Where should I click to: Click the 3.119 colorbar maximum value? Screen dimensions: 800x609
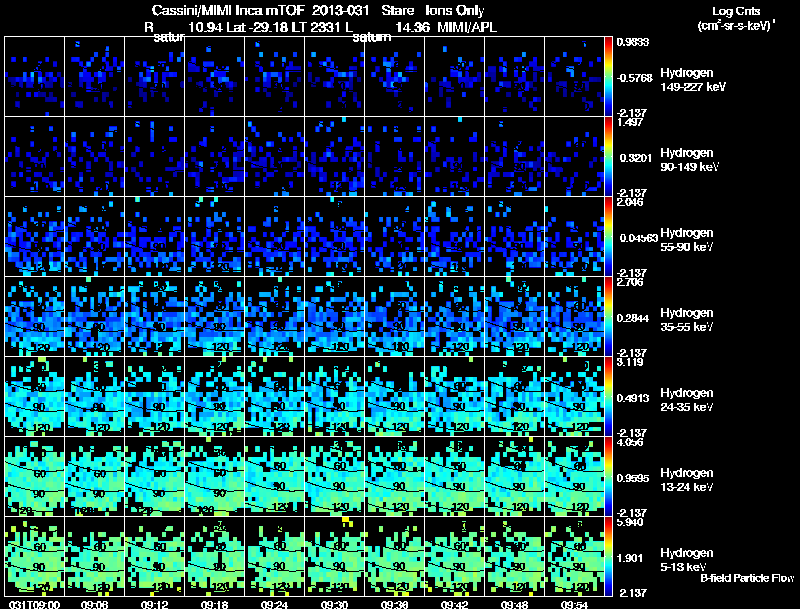tap(630, 362)
